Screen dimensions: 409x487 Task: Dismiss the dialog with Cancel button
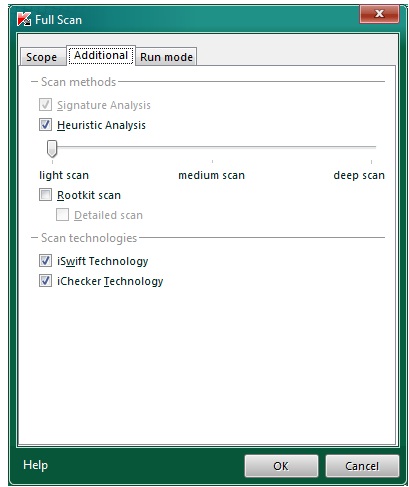[x=362, y=466]
